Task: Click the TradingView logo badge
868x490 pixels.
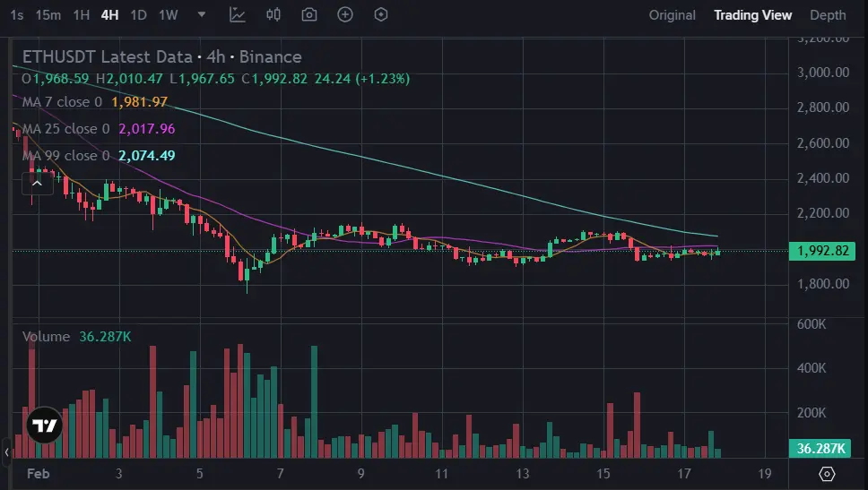Action: 45,426
